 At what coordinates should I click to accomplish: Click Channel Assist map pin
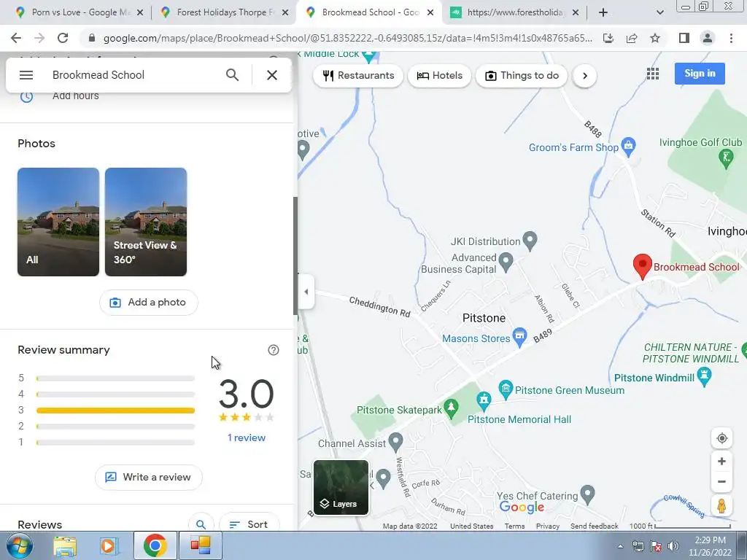395,442
